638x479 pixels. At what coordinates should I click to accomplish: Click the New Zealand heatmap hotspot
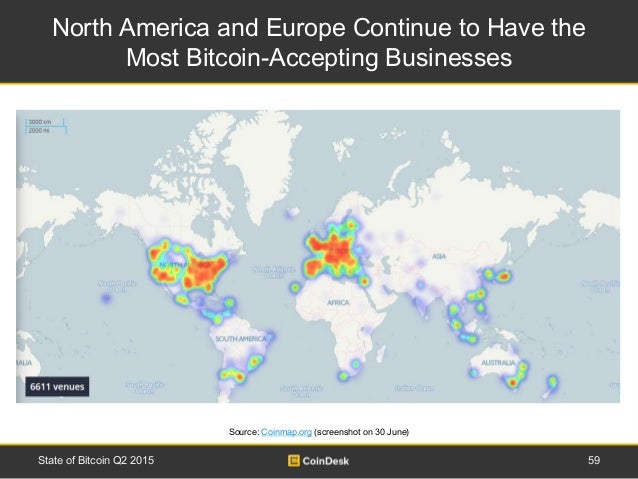(x=552, y=382)
